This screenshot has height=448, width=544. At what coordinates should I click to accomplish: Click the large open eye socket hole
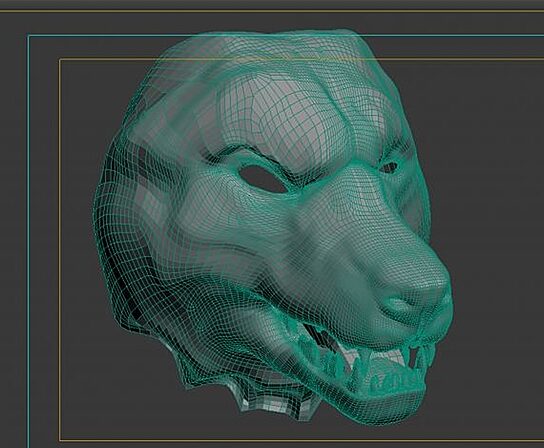[263, 179]
